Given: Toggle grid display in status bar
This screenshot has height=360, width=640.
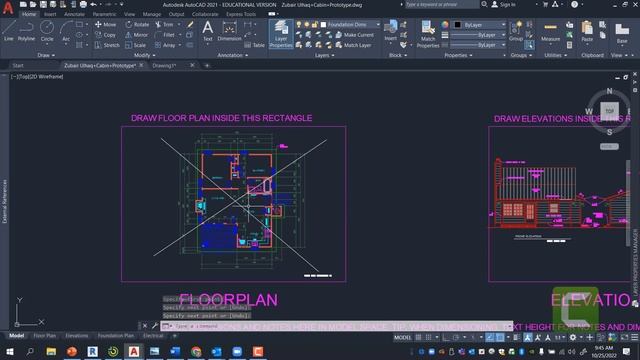Looking at the screenshot, I should point(418,338).
